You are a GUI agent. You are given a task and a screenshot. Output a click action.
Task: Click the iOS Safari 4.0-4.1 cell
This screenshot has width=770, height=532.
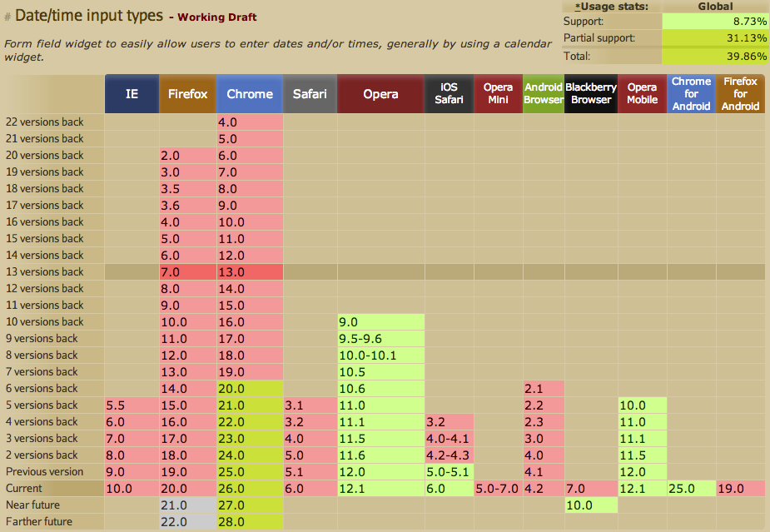coord(450,439)
